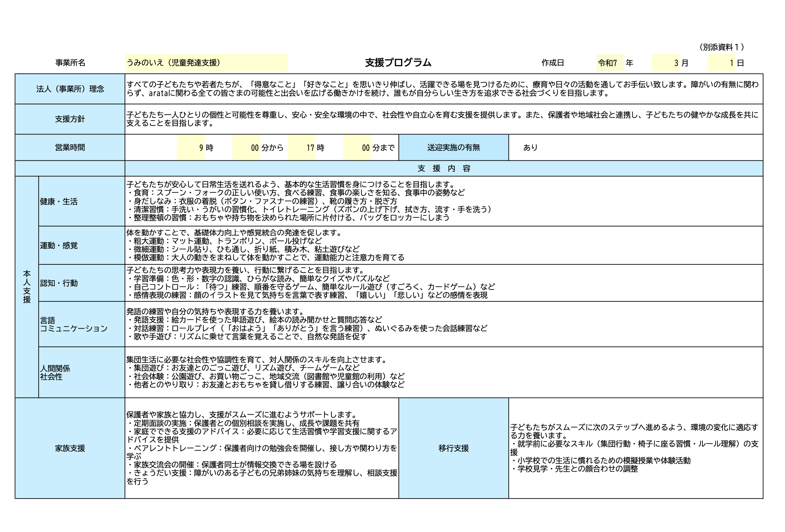
Task: Click the 送迎実施の有無 header cell
Action: tap(453, 148)
